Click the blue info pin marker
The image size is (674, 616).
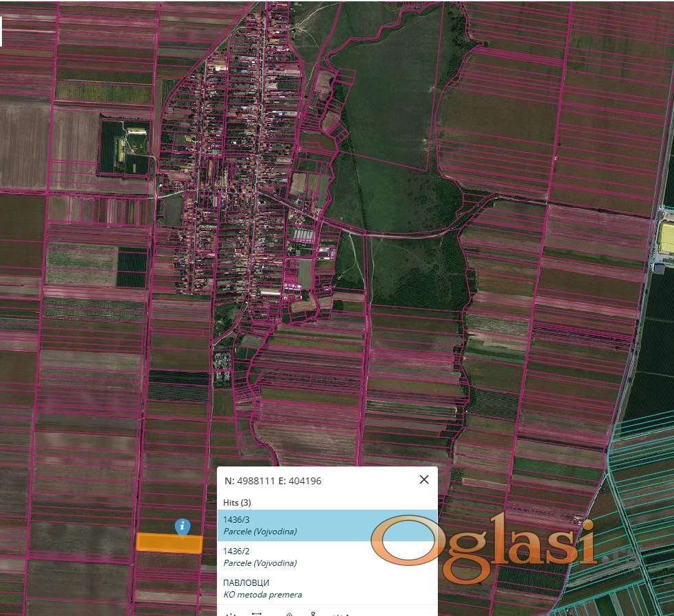pyautogui.click(x=182, y=527)
